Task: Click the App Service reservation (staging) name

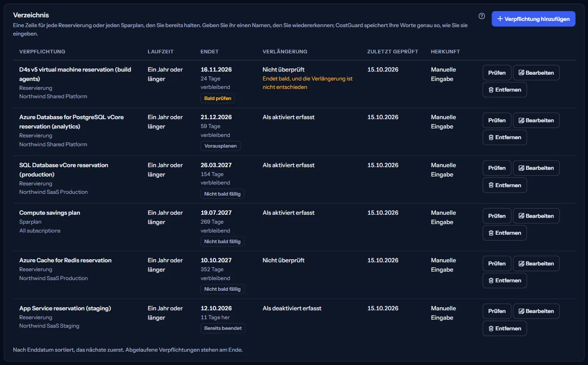Action: 65,309
